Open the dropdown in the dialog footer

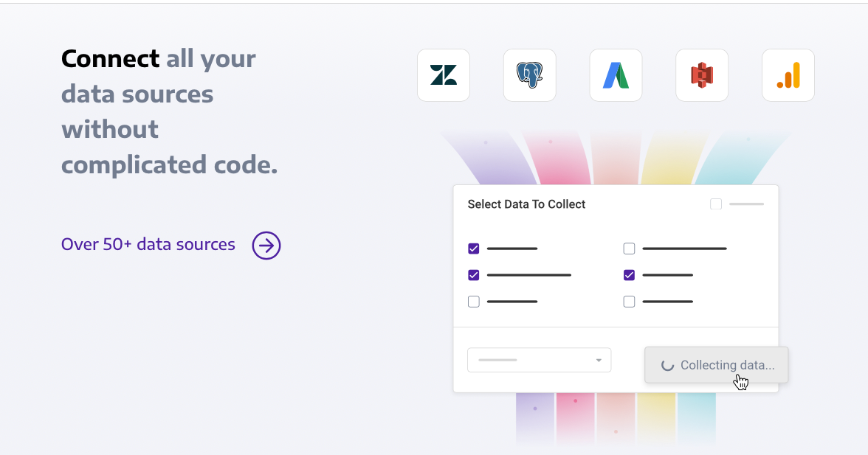[x=539, y=360]
